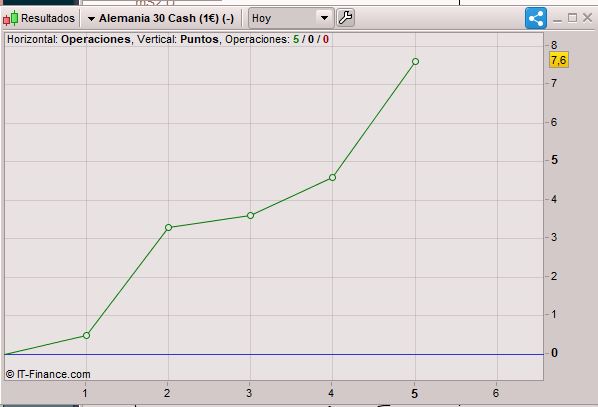Viewport: 598px width, 407px height.
Task: Click the vertical axis label 0
Action: [554, 353]
